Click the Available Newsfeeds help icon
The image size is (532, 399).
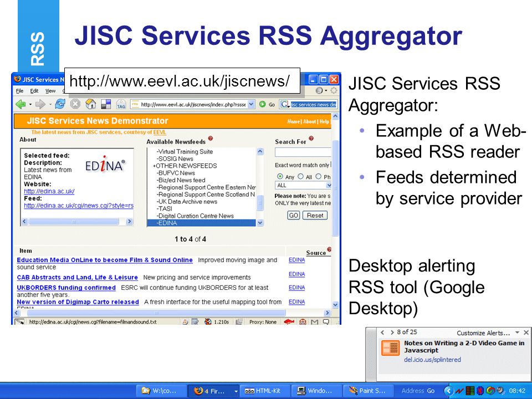pyautogui.click(x=211, y=139)
